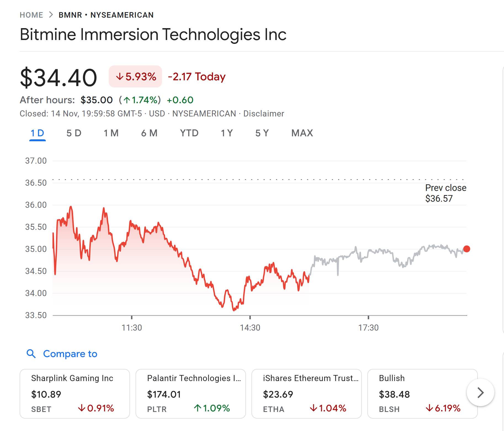Click the green up arrow beside PLTR 1.09%
This screenshot has width=504, height=431.
pyautogui.click(x=197, y=408)
